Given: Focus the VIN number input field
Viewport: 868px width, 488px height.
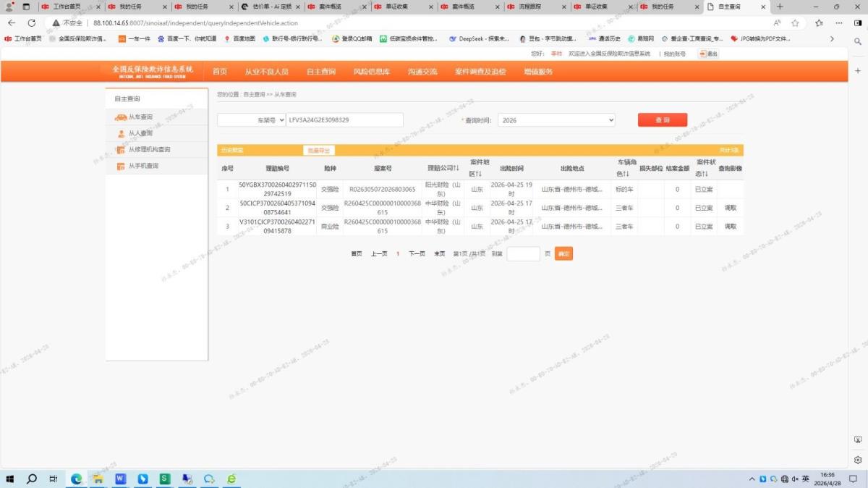Looking at the screenshot, I should point(345,120).
